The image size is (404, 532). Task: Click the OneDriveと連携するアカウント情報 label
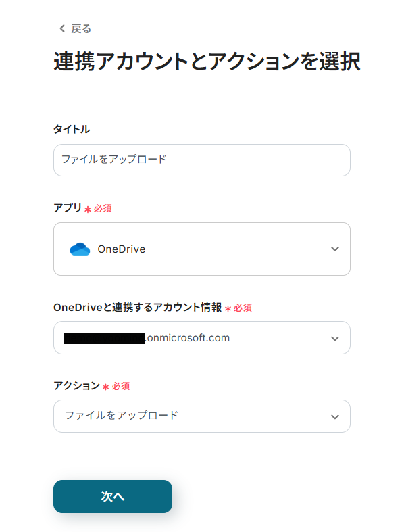click(x=138, y=307)
